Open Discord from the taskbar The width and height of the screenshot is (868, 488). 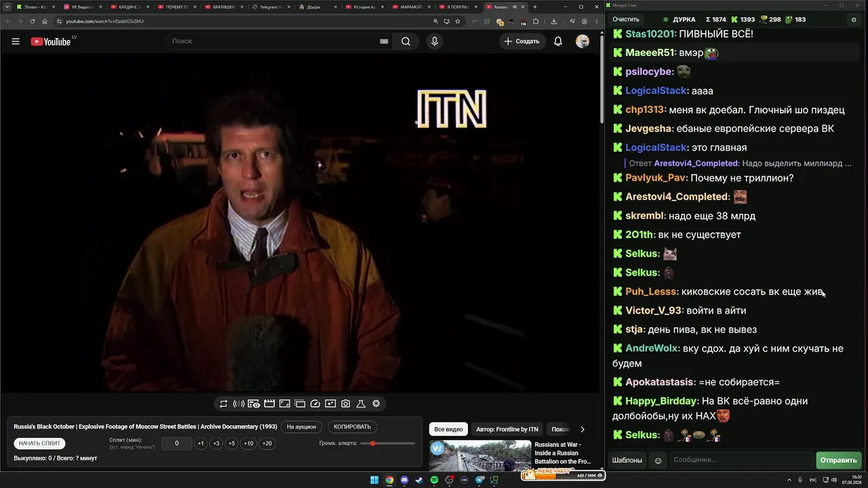click(x=404, y=480)
